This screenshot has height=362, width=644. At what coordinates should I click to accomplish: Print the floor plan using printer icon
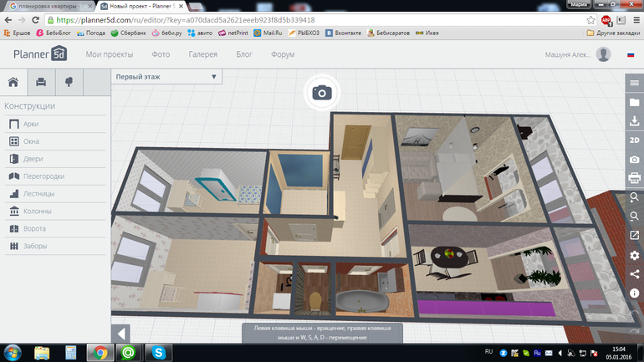point(635,178)
